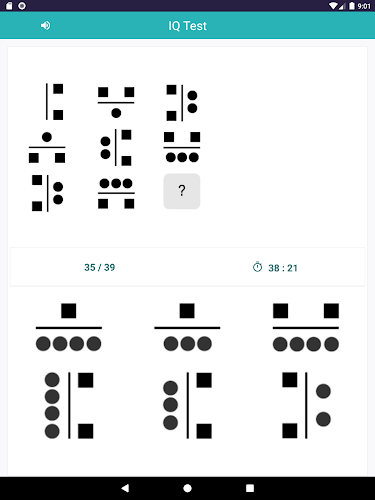This screenshot has height=500, width=375.
Task: Mute sound with the speaker icon
Action: pyautogui.click(x=46, y=25)
